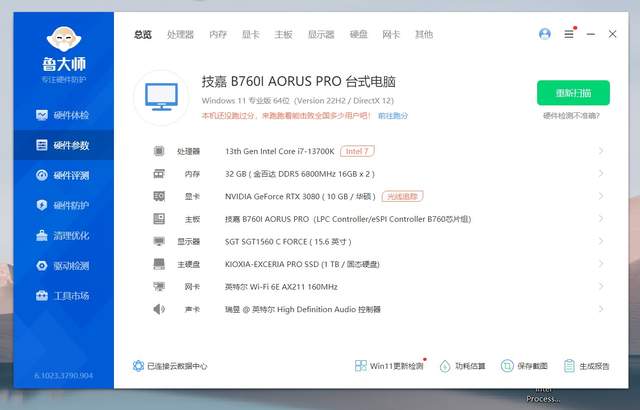Expand the 主板 row chevron
The width and height of the screenshot is (640, 410).
(601, 219)
